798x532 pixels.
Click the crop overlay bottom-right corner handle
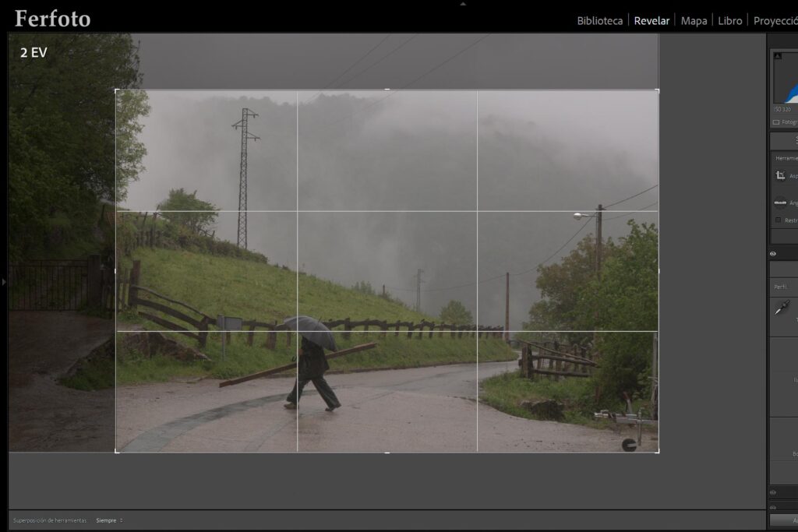pyautogui.click(x=658, y=451)
